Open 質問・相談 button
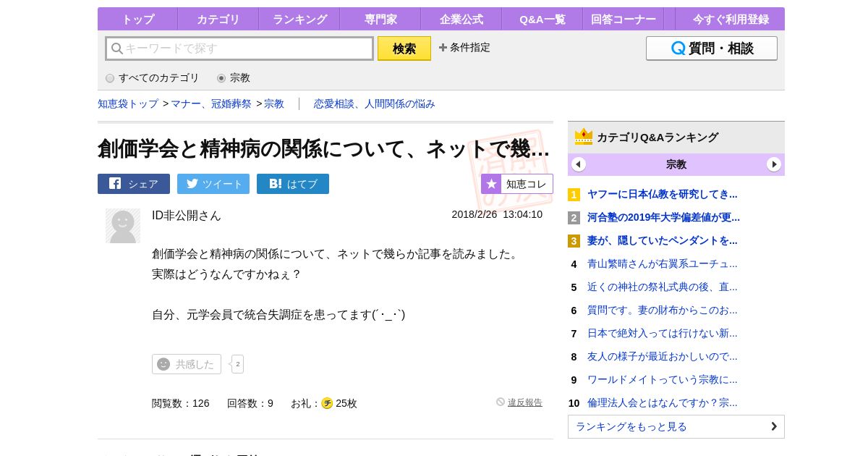 click(712, 48)
